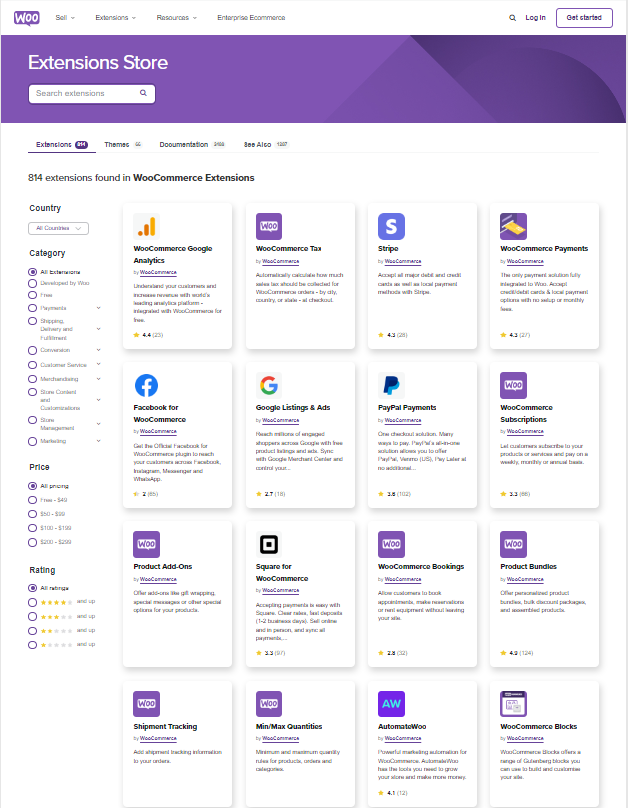Open the search magnifier in the top navigation
This screenshot has height=808, width=628.
pos(512,18)
